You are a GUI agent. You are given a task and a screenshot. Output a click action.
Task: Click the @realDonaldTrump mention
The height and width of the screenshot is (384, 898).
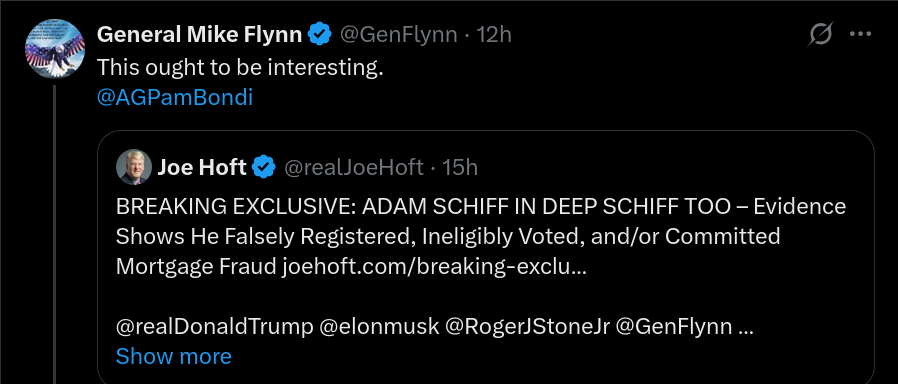coord(214,327)
